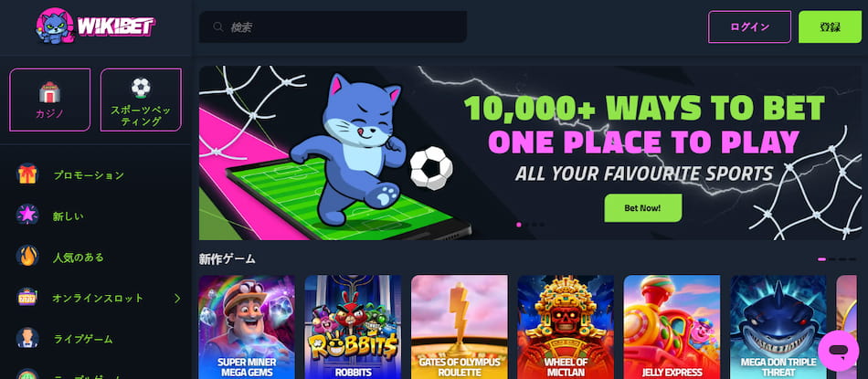Click the Bet Now! banner button
This screenshot has width=868, height=379.
coord(642,208)
